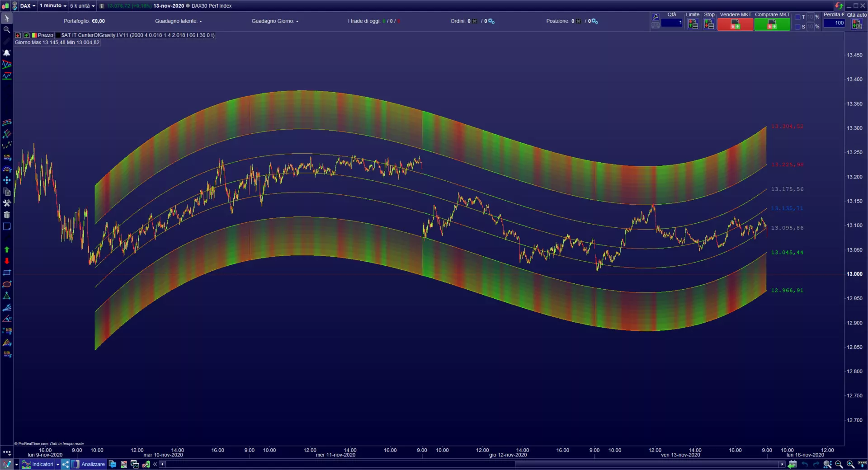The height and width of the screenshot is (470, 868).
Task: Collapse indicator panel with red down arrow
Action: [x=18, y=35]
